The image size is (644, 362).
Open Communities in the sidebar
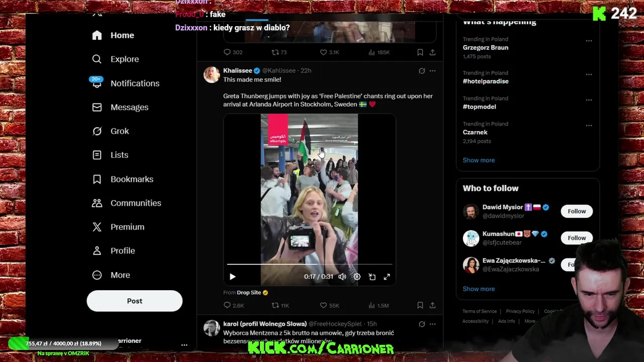[127, 203]
